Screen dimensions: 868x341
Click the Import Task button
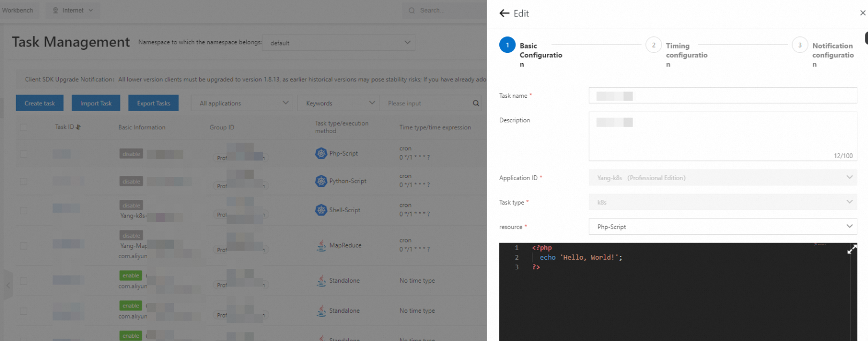pos(96,103)
